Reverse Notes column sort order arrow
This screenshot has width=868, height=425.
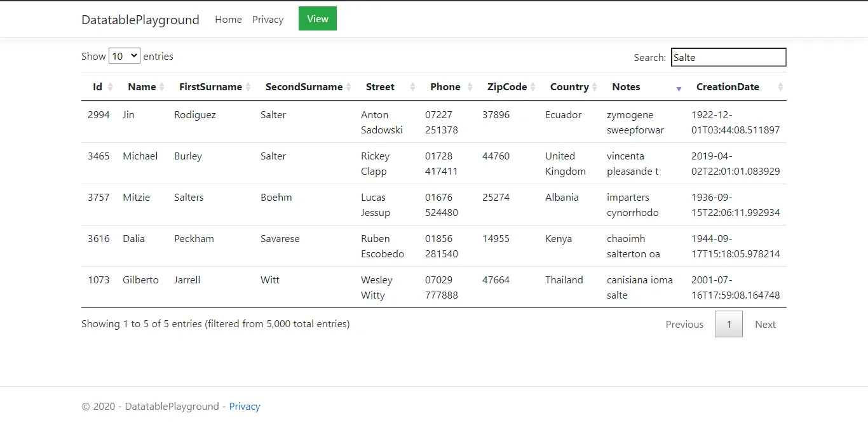tap(679, 88)
